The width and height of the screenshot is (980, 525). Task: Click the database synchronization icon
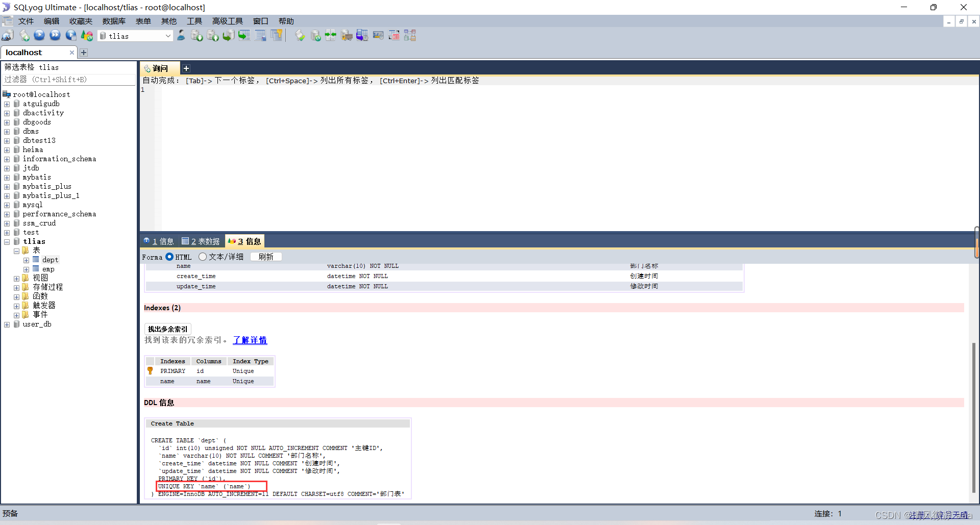coord(316,36)
